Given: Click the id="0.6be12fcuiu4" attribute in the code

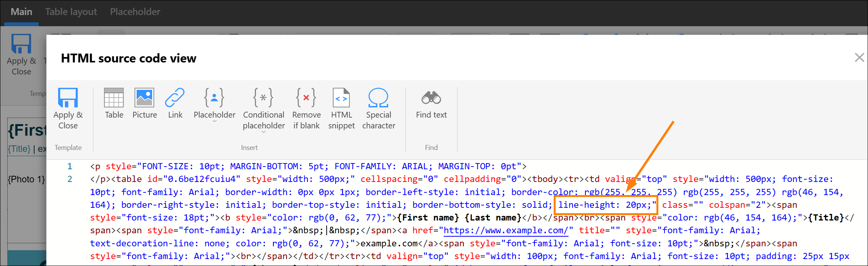Looking at the screenshot, I should (194, 179).
